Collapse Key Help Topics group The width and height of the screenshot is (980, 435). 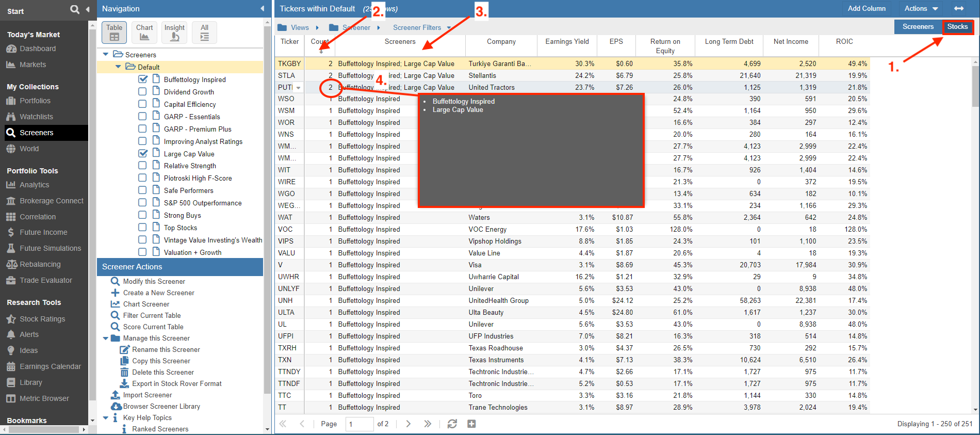point(106,418)
